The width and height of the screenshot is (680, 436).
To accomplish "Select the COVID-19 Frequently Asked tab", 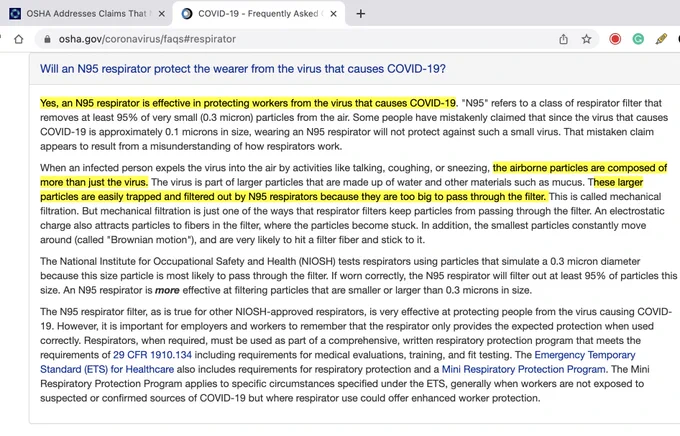I will click(258, 14).
